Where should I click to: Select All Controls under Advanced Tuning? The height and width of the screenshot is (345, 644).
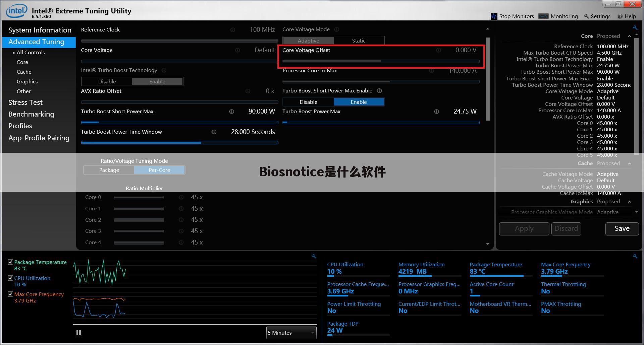pyautogui.click(x=31, y=53)
